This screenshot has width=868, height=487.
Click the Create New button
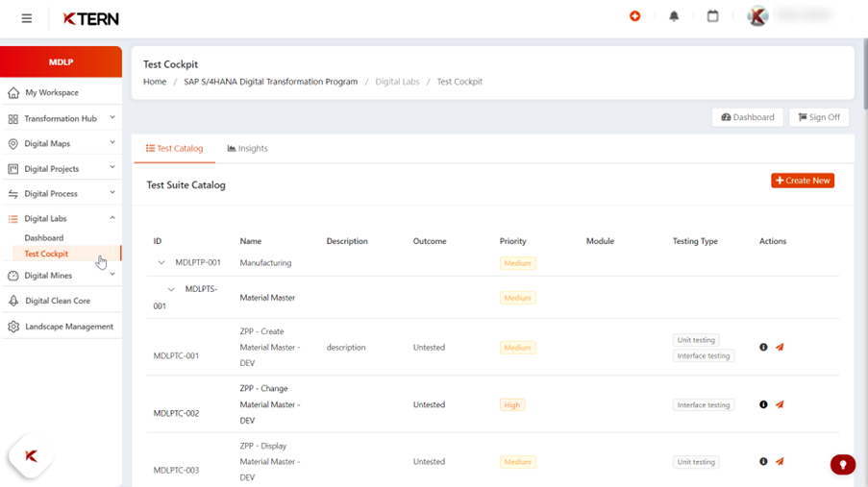coord(803,181)
